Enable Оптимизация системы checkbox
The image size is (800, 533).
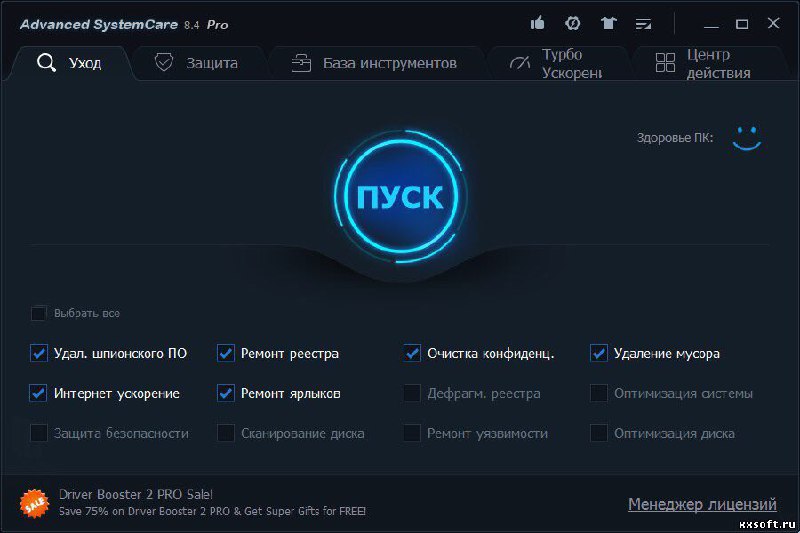[x=599, y=393]
